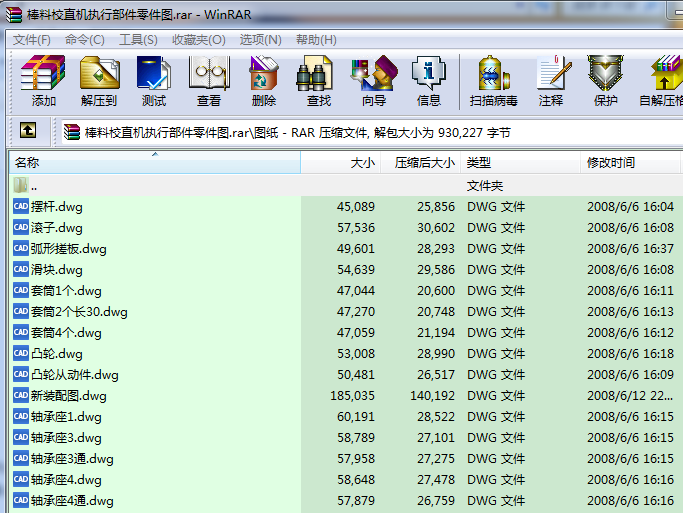
Task: Sort by Modified (修改时间) column header
Action: coord(630,162)
